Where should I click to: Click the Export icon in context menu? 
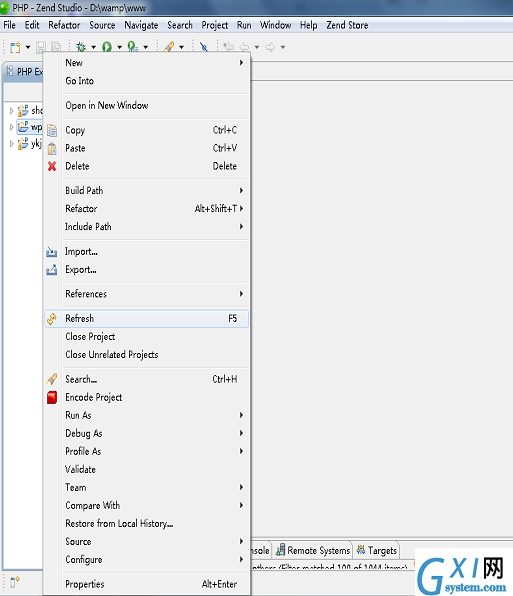coord(52,269)
